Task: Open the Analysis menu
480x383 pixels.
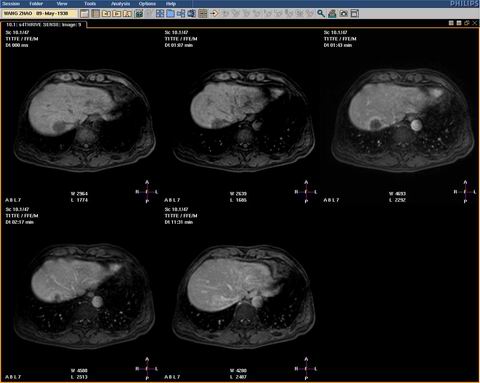Action: point(121,4)
